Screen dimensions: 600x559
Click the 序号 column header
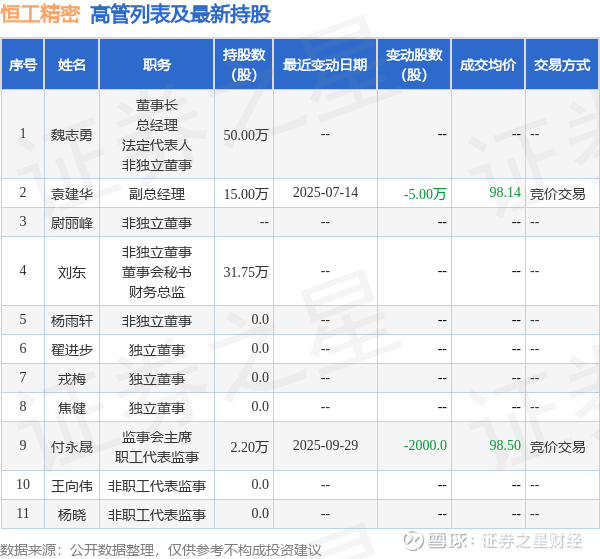pyautogui.click(x=23, y=65)
